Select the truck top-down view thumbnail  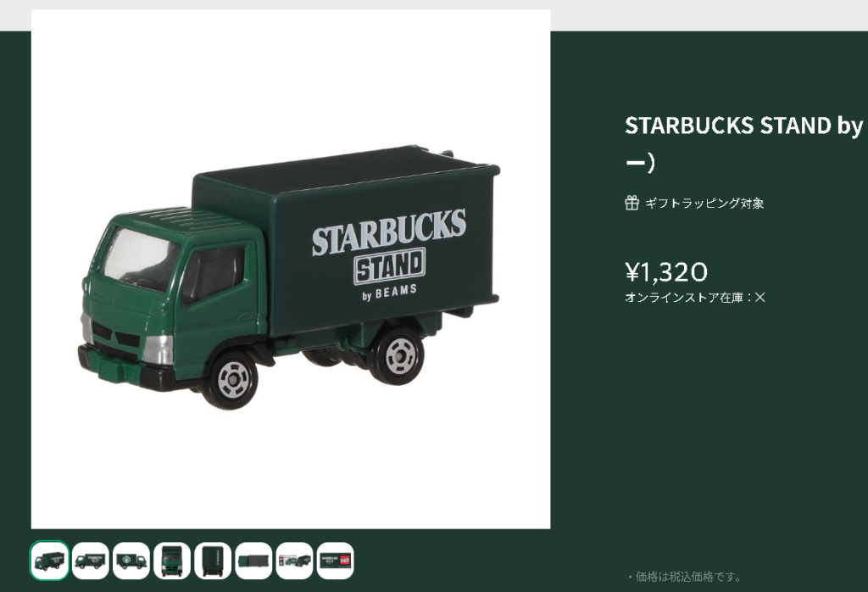[x=253, y=561]
